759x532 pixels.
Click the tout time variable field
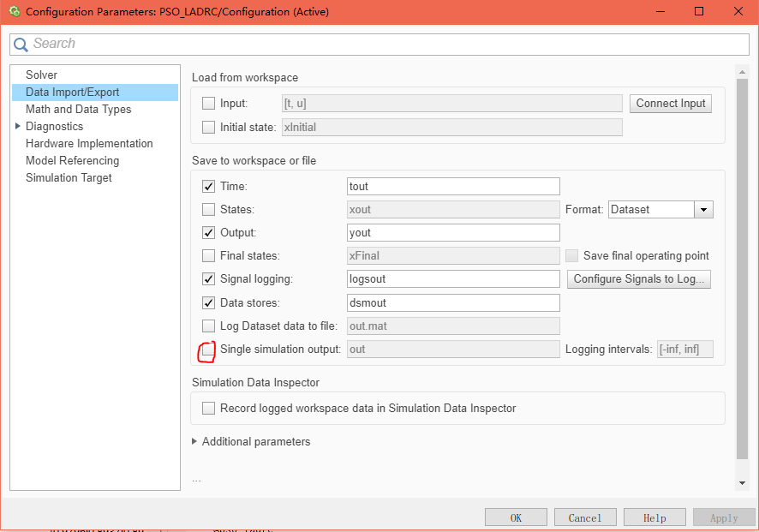(x=453, y=187)
